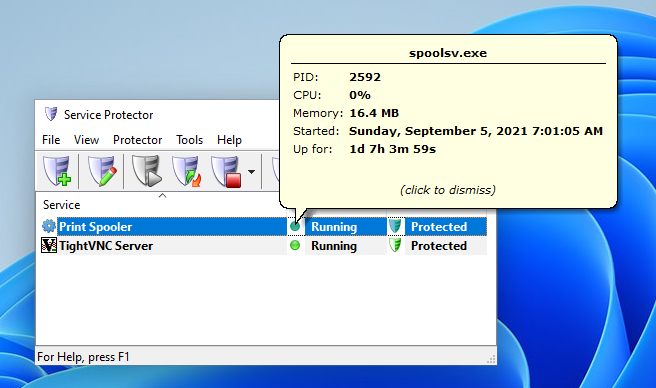Viewport: 656px width, 388px height.
Task: Open the Help menu
Action: pyautogui.click(x=229, y=140)
